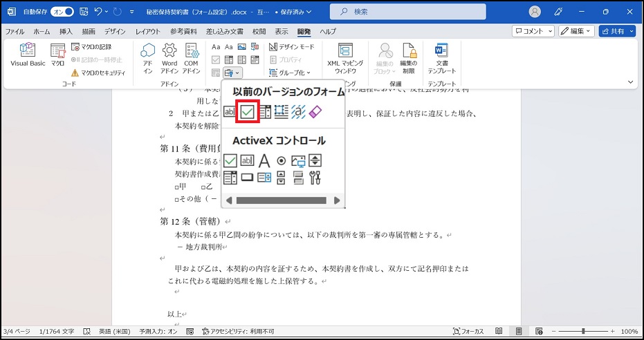
Task: Insert legacy horizontal frame
Action: pyautogui.click(x=282, y=111)
